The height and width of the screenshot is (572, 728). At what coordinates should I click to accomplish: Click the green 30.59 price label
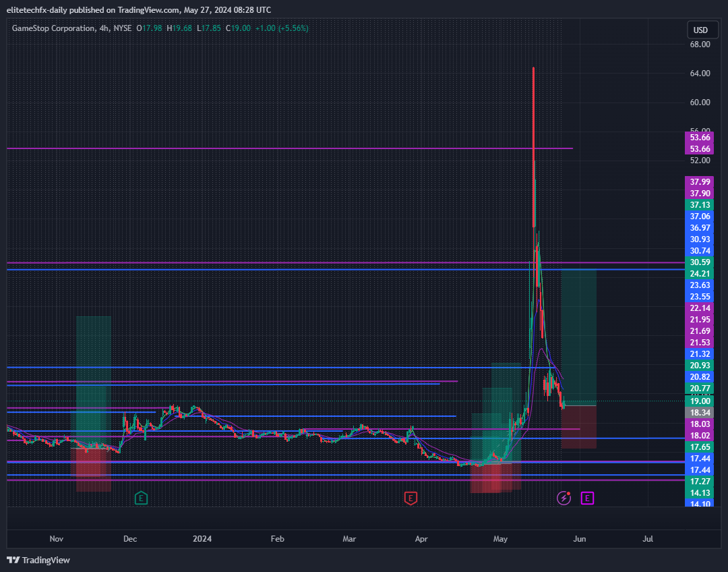click(699, 262)
